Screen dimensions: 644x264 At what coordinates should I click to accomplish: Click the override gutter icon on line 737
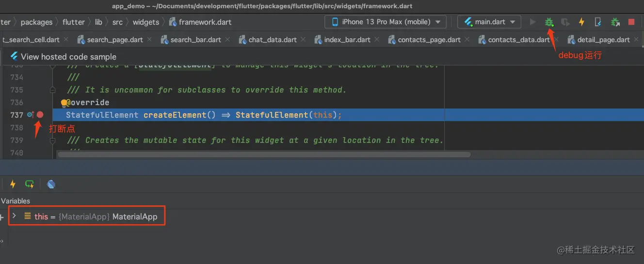coord(30,115)
